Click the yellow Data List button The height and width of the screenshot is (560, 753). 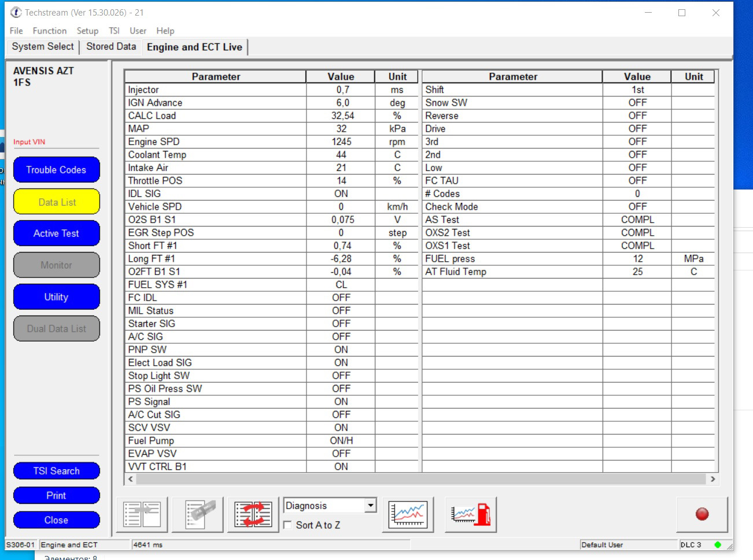pyautogui.click(x=56, y=202)
